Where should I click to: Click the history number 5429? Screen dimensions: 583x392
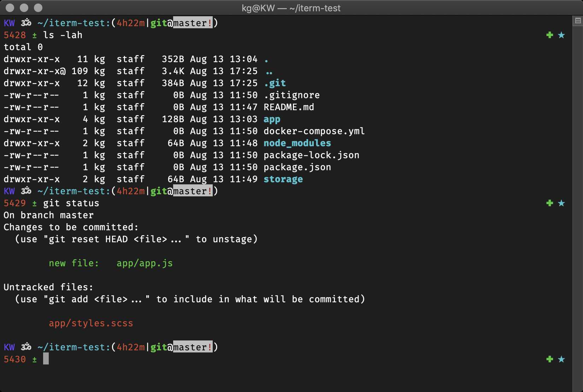15,203
